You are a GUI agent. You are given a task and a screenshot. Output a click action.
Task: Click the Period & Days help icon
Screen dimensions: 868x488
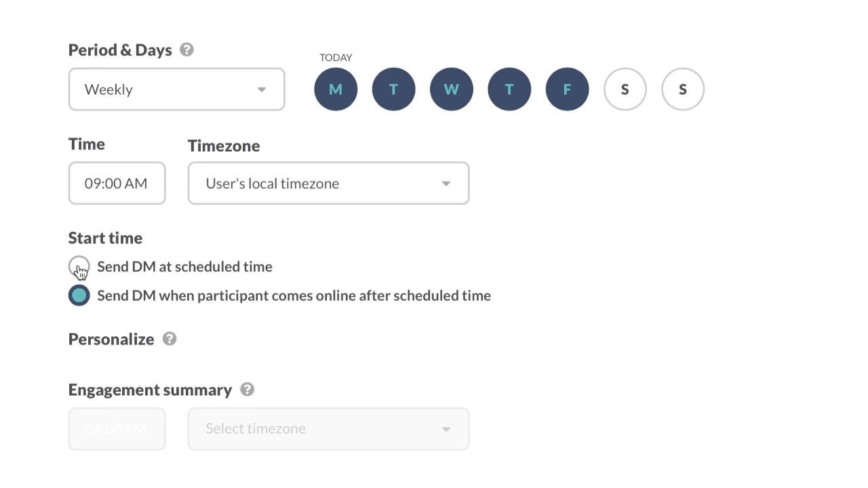(x=186, y=49)
